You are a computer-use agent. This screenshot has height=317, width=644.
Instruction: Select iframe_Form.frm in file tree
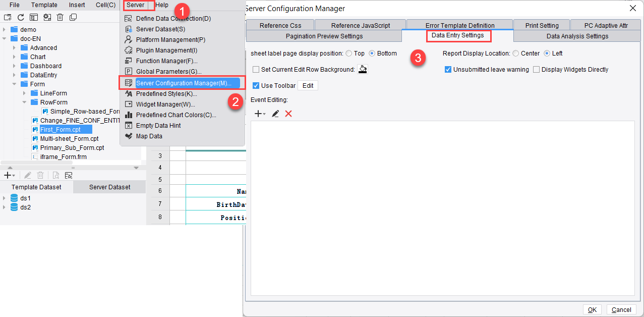tap(64, 157)
